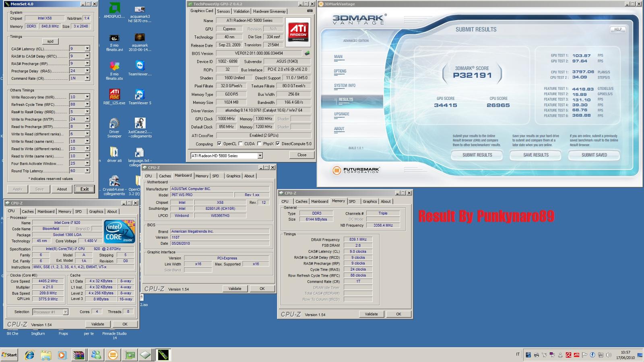Click SUBMIT RESULTS button in 3DMark
The width and height of the screenshot is (644, 362).
477,155
